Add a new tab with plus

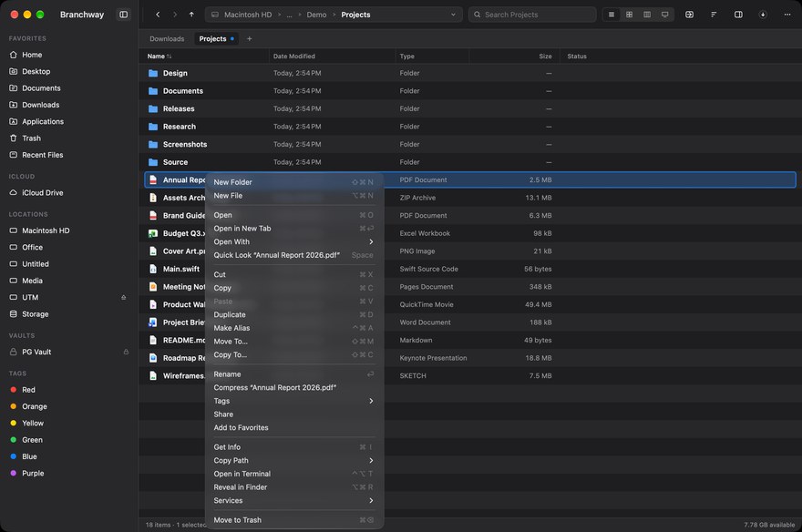coord(249,39)
